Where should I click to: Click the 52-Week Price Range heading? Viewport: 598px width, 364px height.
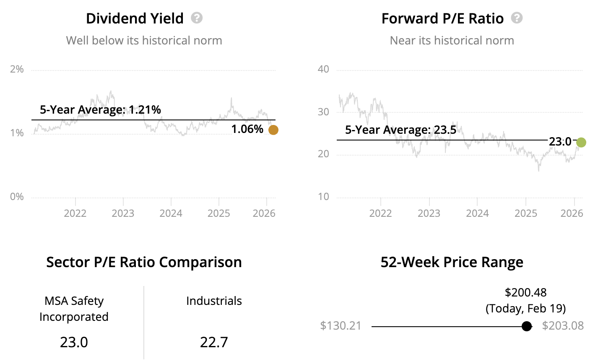[452, 262]
